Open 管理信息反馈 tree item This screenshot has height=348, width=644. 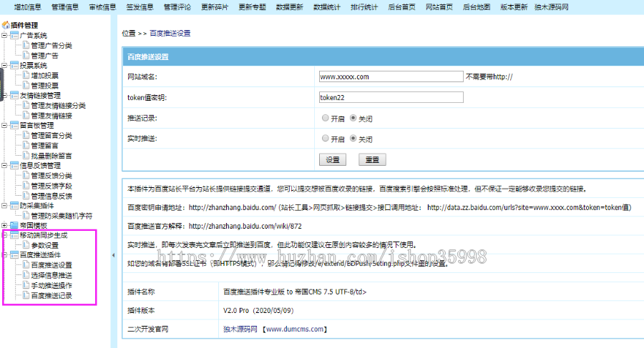[52, 196]
